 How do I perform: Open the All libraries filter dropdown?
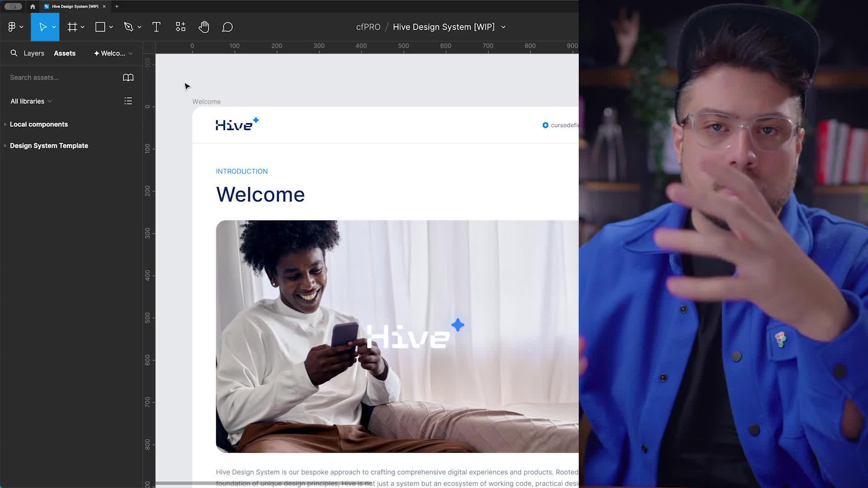coord(31,101)
